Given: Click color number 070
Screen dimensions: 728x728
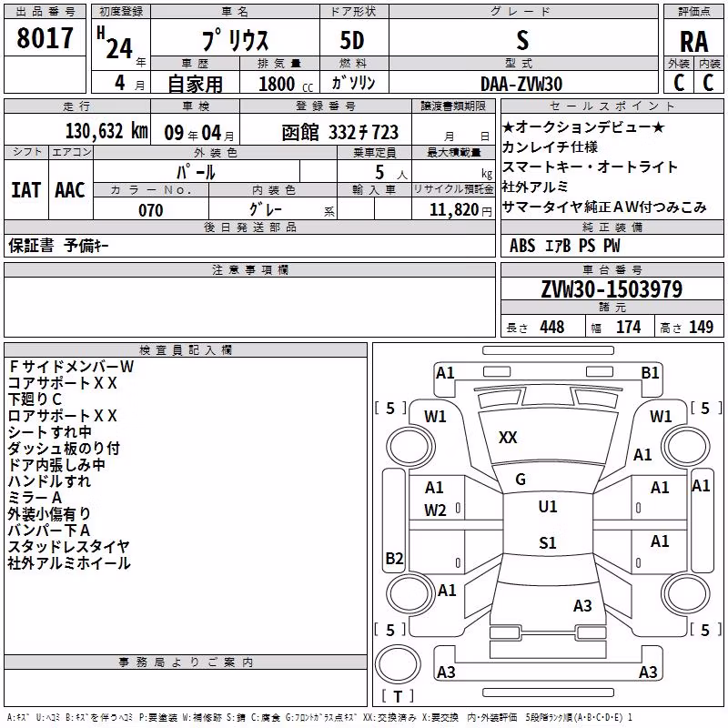Looking at the screenshot, I should point(151,210).
